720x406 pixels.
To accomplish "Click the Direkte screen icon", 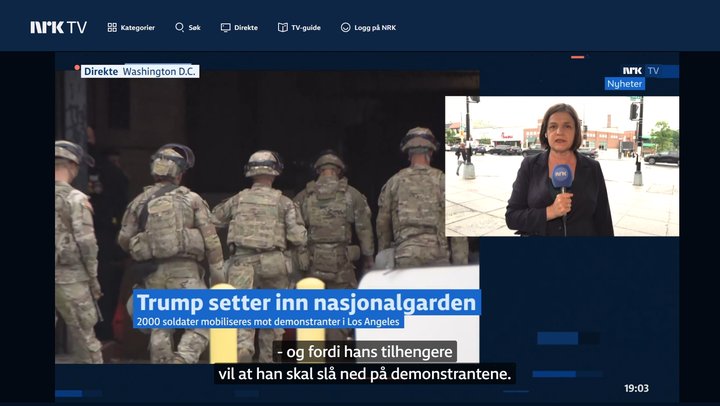I will click(225, 28).
